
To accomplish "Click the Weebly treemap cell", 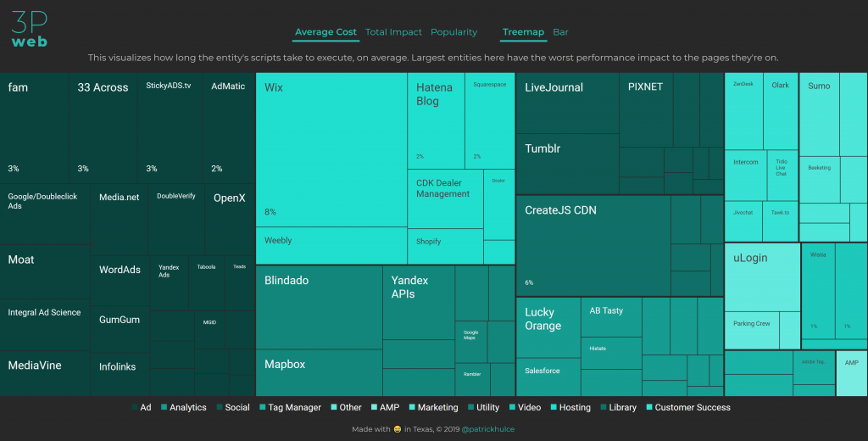I will 331,245.
